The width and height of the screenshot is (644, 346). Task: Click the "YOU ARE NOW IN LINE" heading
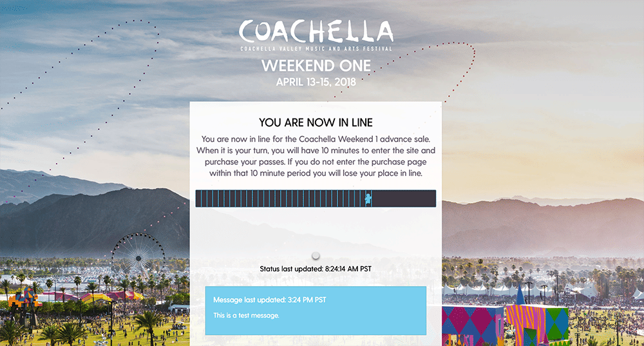pos(316,122)
